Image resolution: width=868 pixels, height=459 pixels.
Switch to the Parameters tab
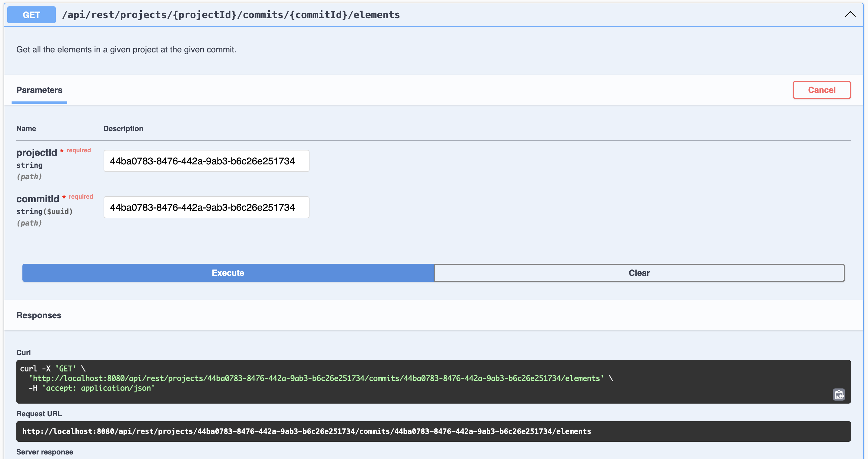(39, 90)
